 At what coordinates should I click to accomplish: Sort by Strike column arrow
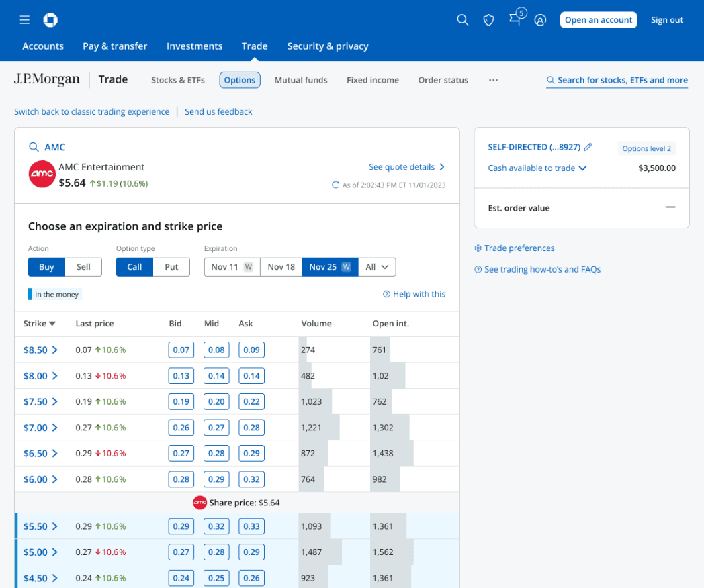[52, 324]
